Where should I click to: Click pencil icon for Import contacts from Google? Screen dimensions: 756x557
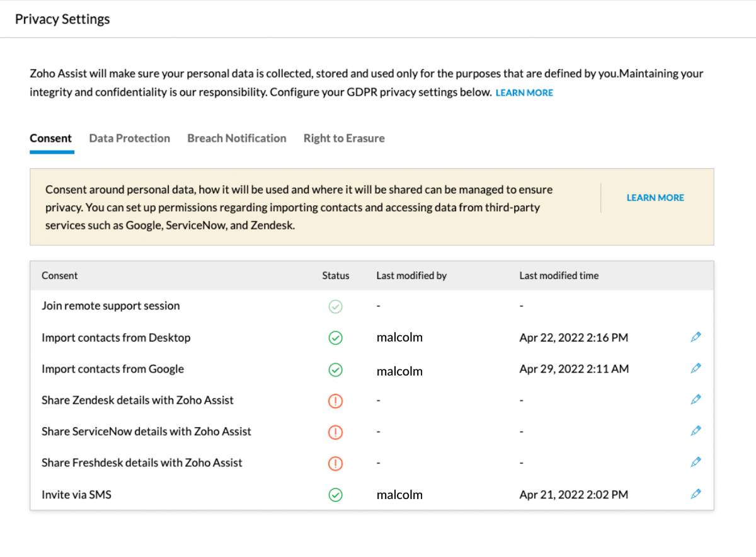click(x=696, y=368)
